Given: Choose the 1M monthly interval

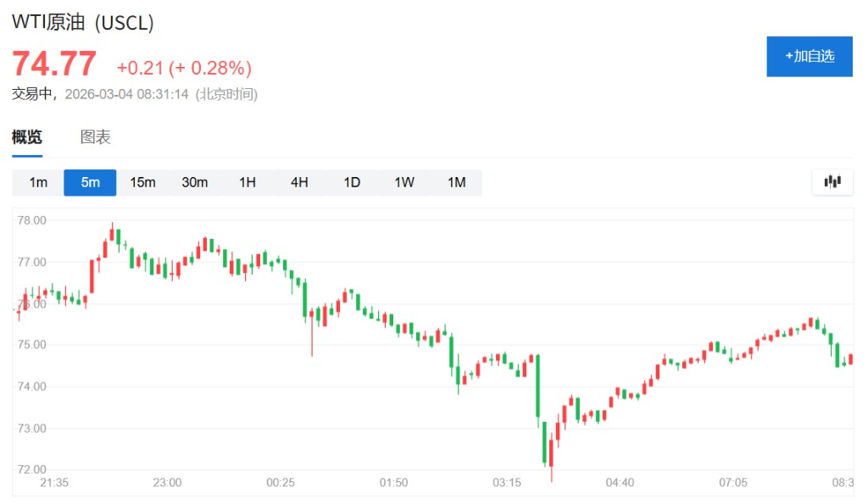Looking at the screenshot, I should (457, 182).
